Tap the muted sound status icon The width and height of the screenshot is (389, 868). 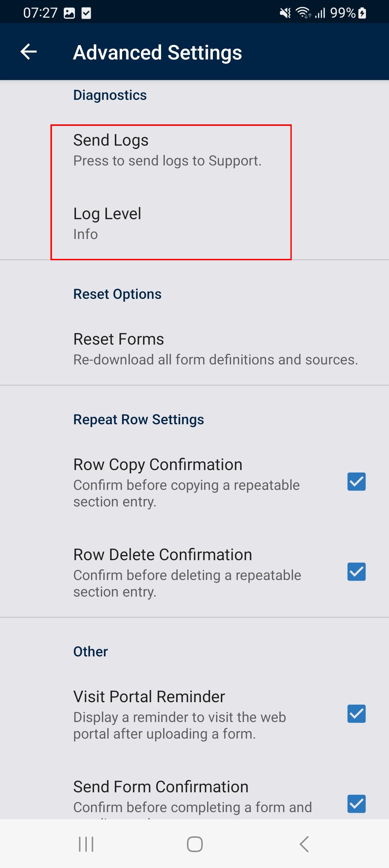click(x=285, y=13)
